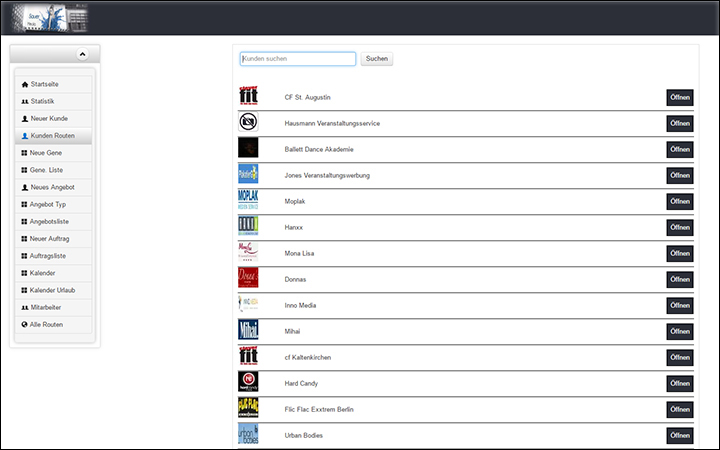Collapse the sidebar menu with chevron
Image resolution: width=720 pixels, height=450 pixels.
82,54
